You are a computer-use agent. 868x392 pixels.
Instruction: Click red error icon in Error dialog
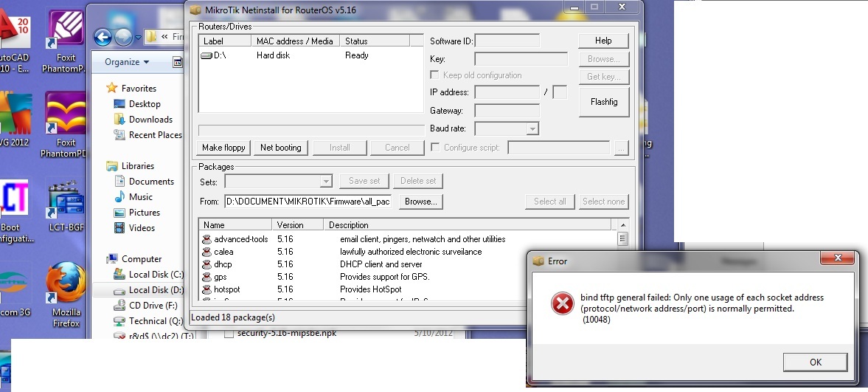(x=563, y=303)
